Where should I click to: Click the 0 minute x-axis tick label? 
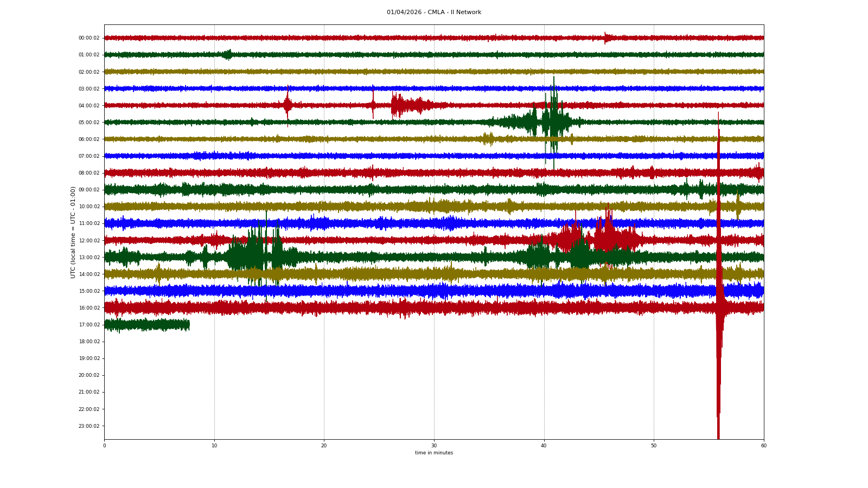coord(105,446)
